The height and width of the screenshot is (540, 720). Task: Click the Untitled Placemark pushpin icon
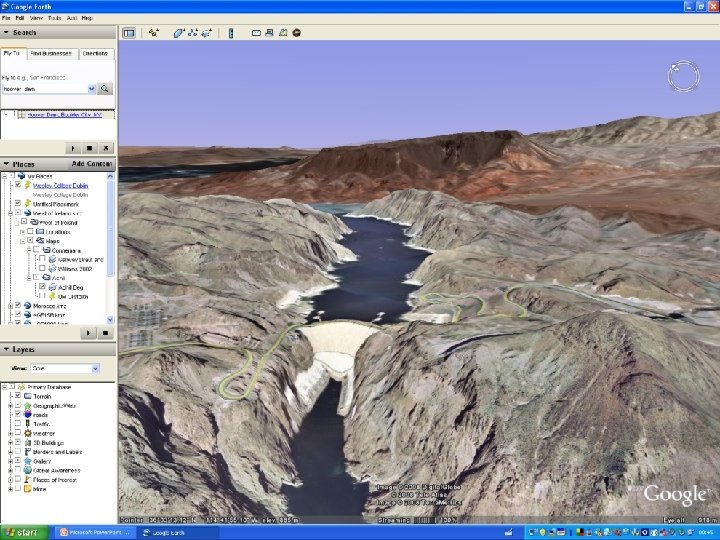coord(28,203)
